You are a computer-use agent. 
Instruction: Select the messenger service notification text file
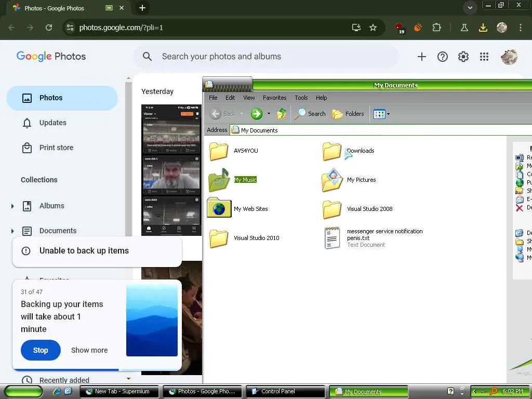[x=374, y=238]
